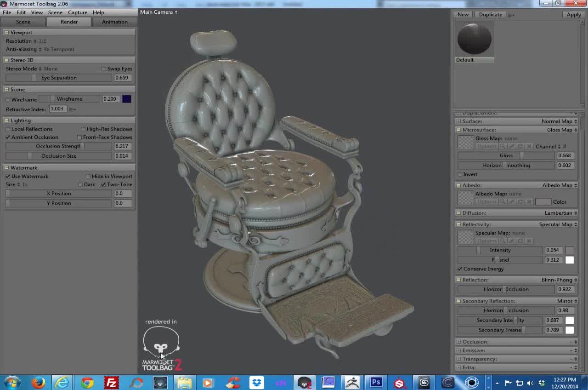Screen dimensions: 588x390
Task: Click the Albedo Map Options button
Action: [486, 202]
